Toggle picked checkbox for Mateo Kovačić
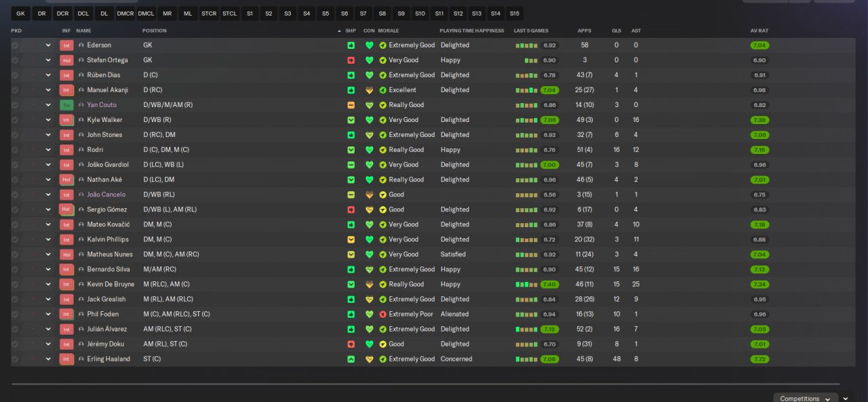 click(x=15, y=225)
